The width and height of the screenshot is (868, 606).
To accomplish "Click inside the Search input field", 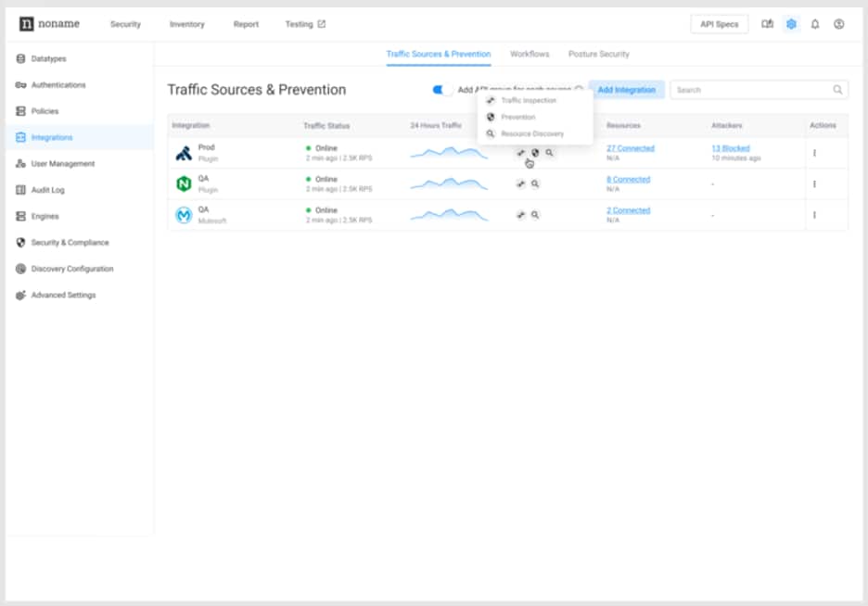I will click(x=751, y=90).
